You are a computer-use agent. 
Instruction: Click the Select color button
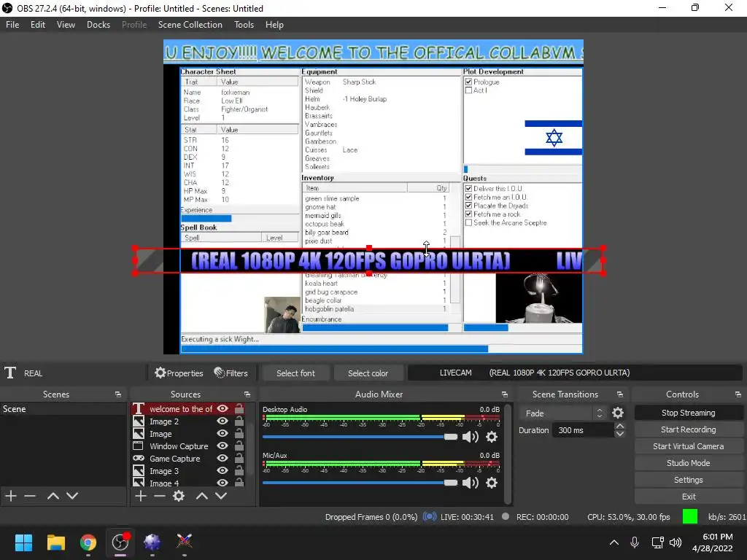click(x=368, y=373)
